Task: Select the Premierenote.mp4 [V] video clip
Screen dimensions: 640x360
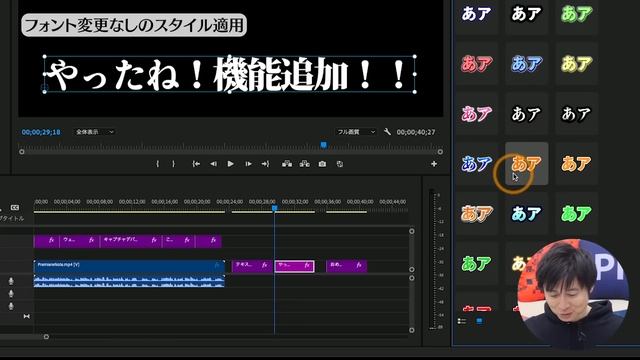Action: point(129,266)
